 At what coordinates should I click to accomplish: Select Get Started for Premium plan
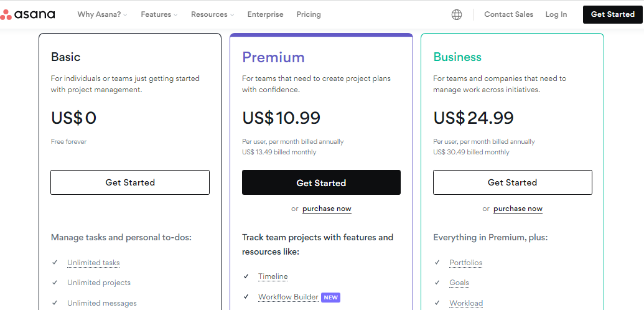click(321, 183)
